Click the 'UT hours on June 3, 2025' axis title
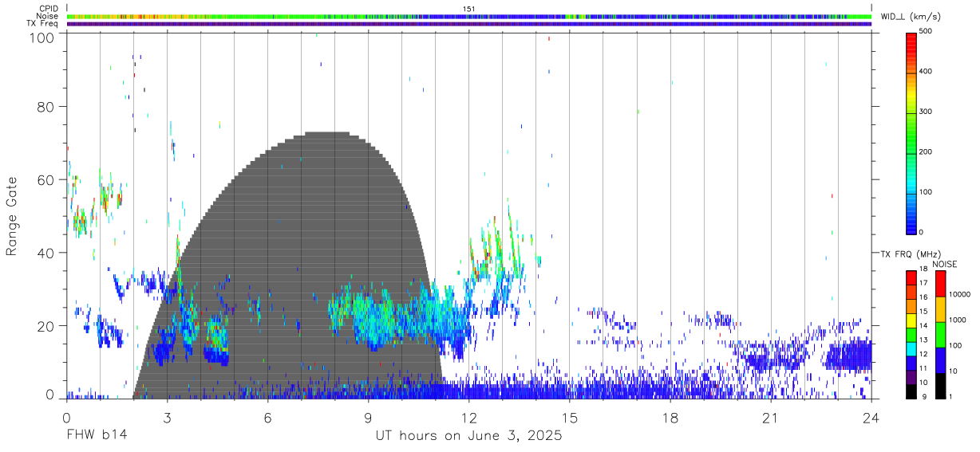The height and width of the screenshot is (452, 980). pyautogui.click(x=469, y=437)
